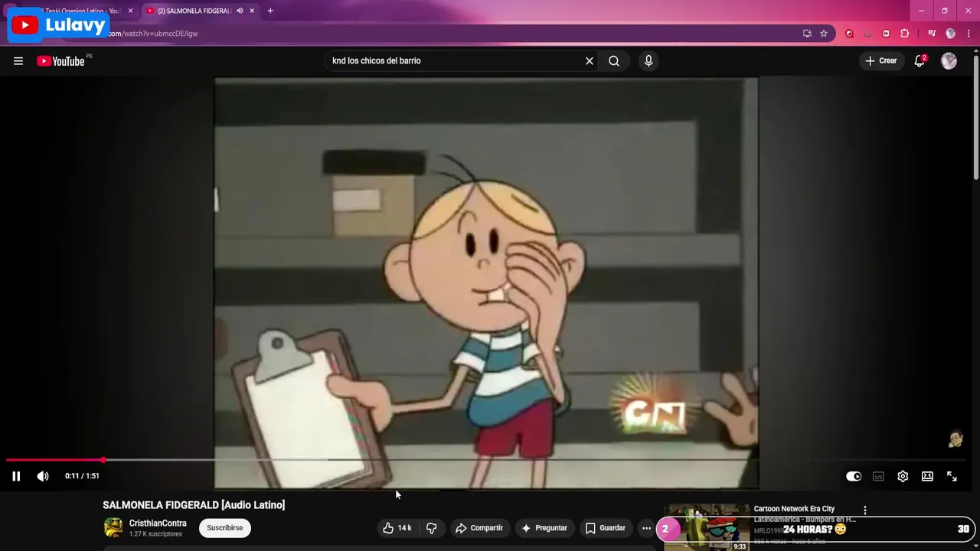The image size is (980, 551).
Task: Open the Extensions puzzle menu
Action: [905, 34]
